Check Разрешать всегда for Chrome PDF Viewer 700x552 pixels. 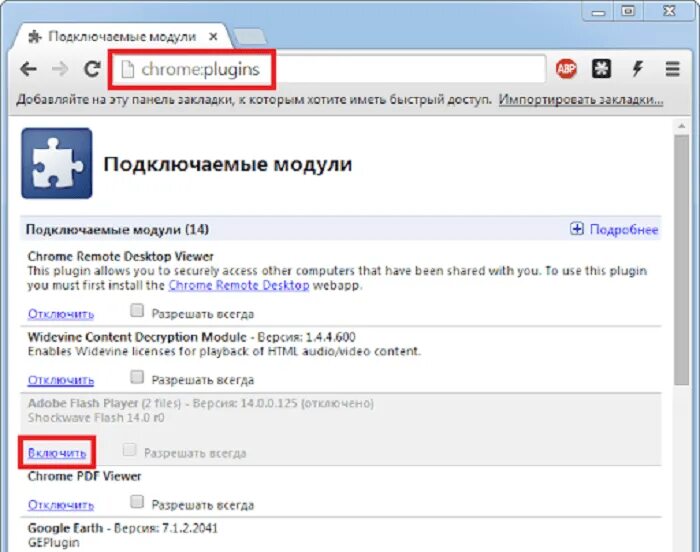[137, 502]
